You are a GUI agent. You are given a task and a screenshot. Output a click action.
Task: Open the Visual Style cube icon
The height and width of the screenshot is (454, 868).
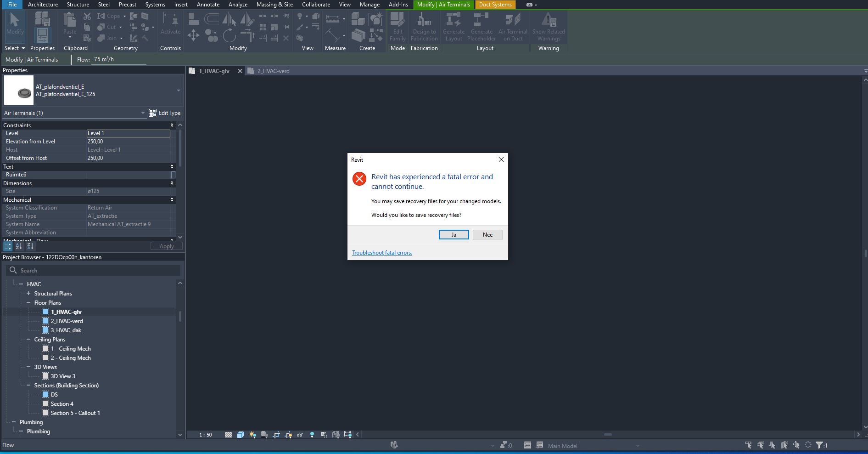(241, 435)
